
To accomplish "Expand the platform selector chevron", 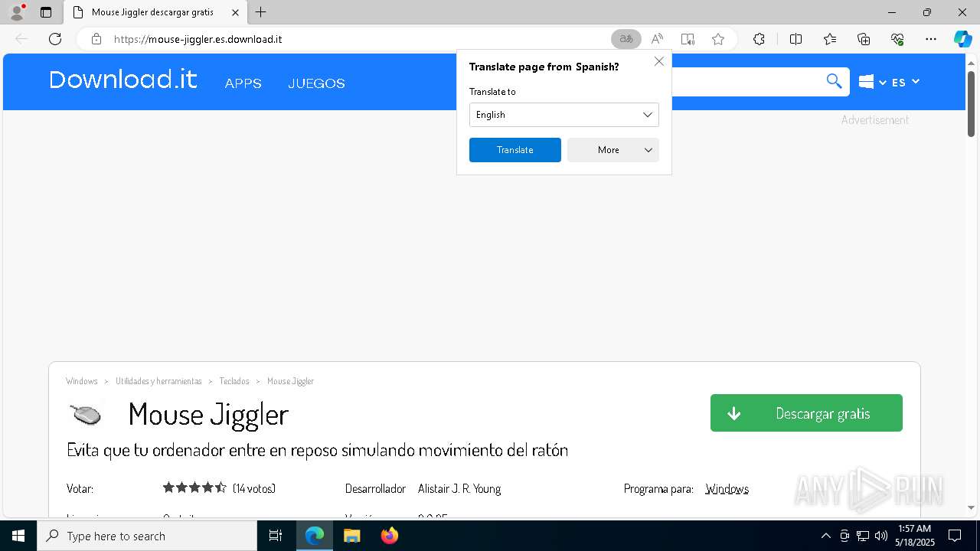I will tap(883, 83).
